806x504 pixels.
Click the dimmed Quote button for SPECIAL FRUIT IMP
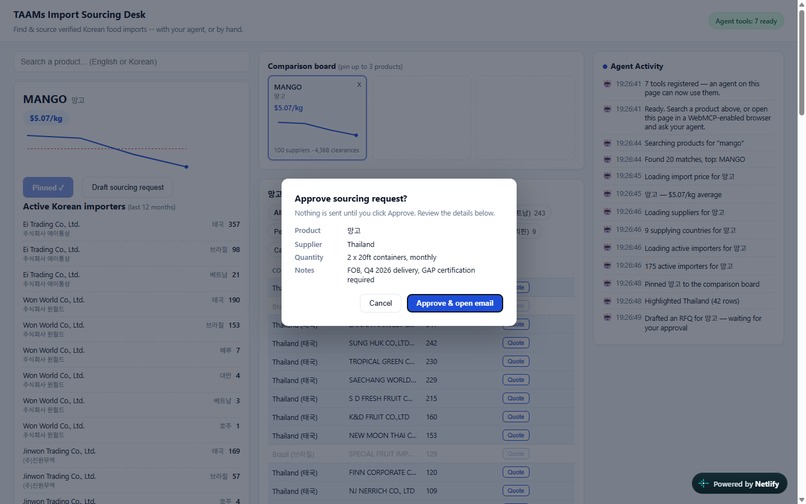[516, 454]
